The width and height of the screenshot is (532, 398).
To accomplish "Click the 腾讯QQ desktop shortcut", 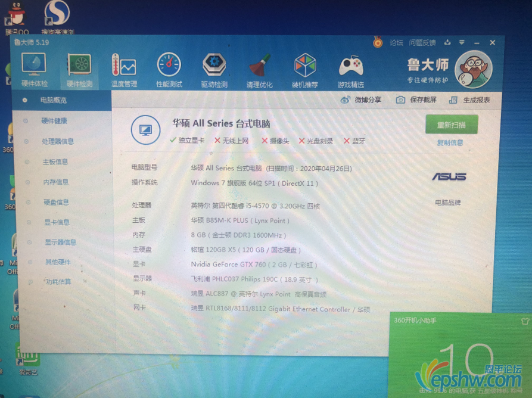I will (x=17, y=18).
